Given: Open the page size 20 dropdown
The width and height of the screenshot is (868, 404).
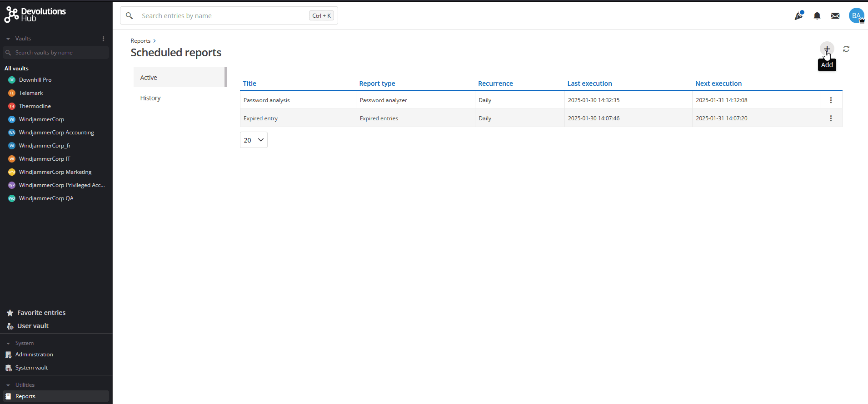Looking at the screenshot, I should [x=254, y=140].
